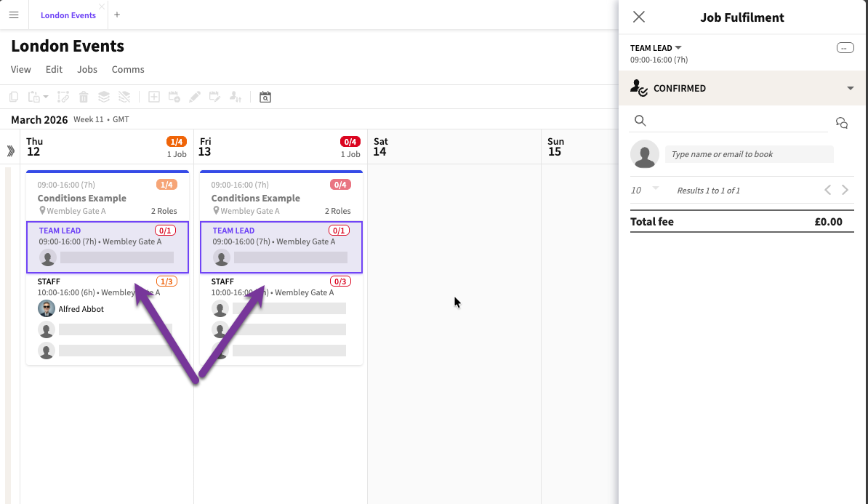Click 'Type name or email to book' field
Screen dimensions: 868x504
click(x=749, y=154)
